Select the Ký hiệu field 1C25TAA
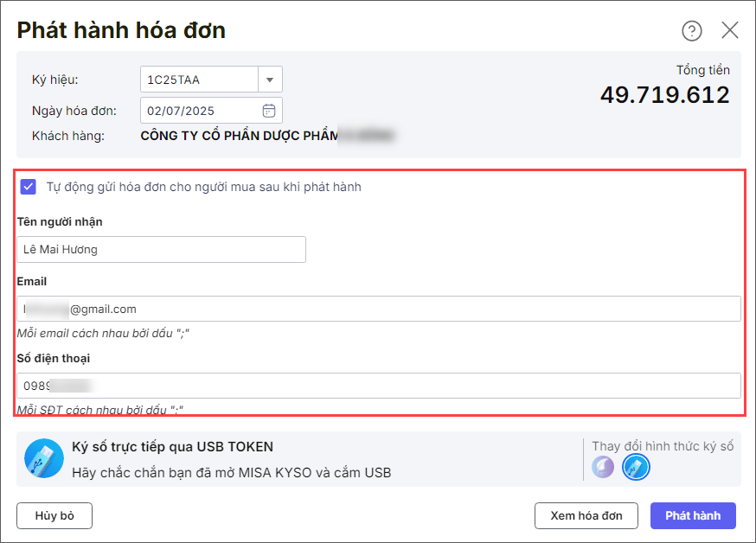Image resolution: width=756 pixels, height=543 pixels. (199, 80)
